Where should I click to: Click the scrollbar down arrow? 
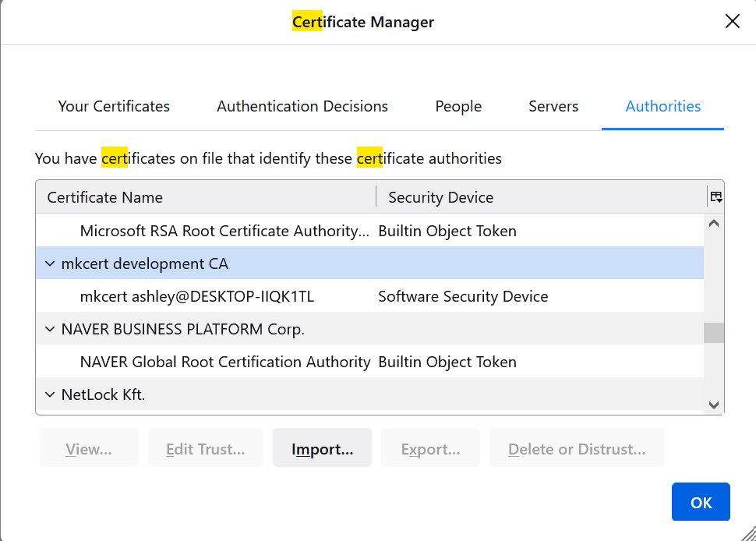tap(713, 405)
